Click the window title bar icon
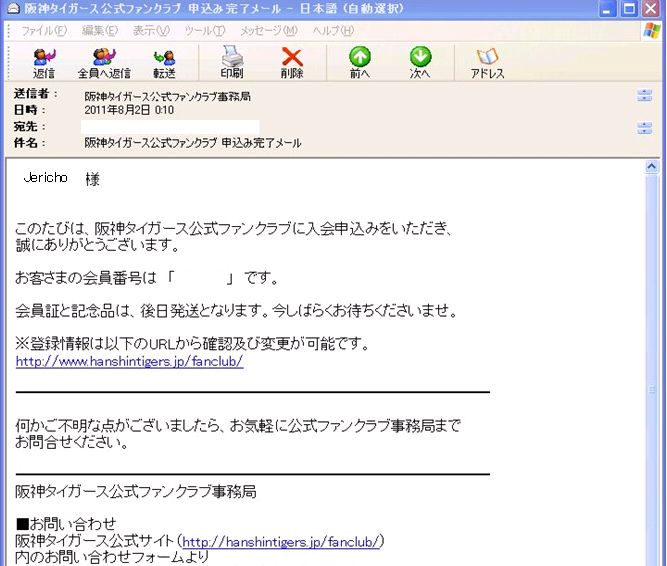Image resolution: width=667 pixels, height=566 pixels. point(13,9)
